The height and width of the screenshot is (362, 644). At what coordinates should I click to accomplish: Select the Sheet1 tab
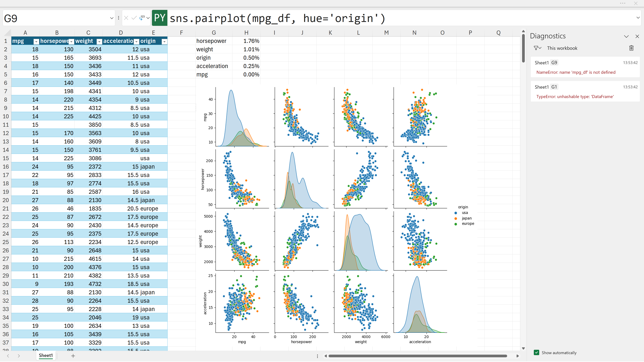point(46,355)
